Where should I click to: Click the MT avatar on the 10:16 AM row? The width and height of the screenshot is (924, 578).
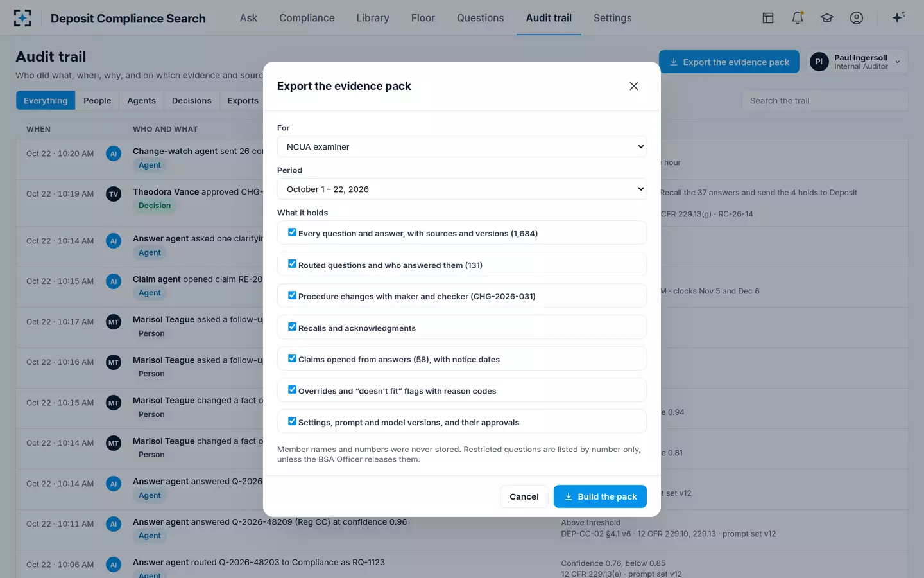(x=114, y=362)
